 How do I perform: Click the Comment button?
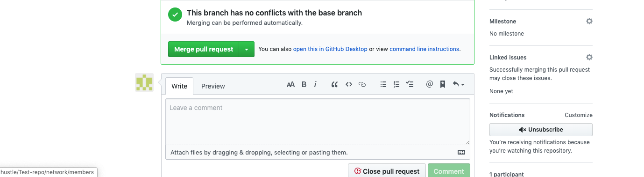coord(449,171)
